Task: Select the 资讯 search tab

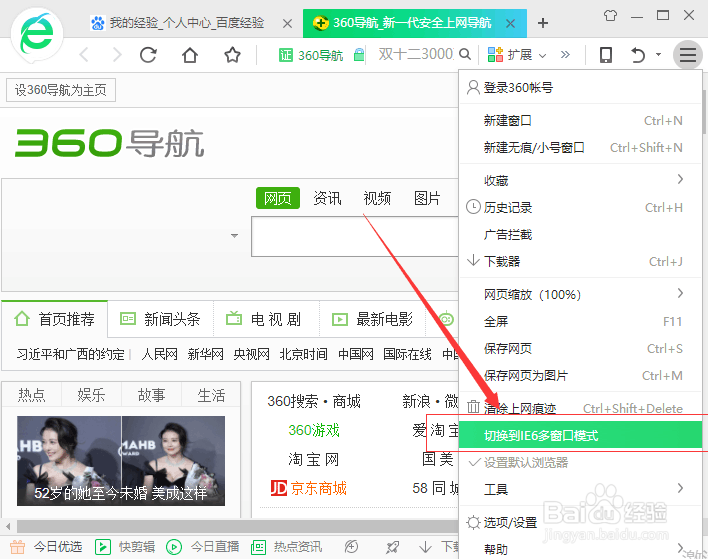Action: [327, 198]
